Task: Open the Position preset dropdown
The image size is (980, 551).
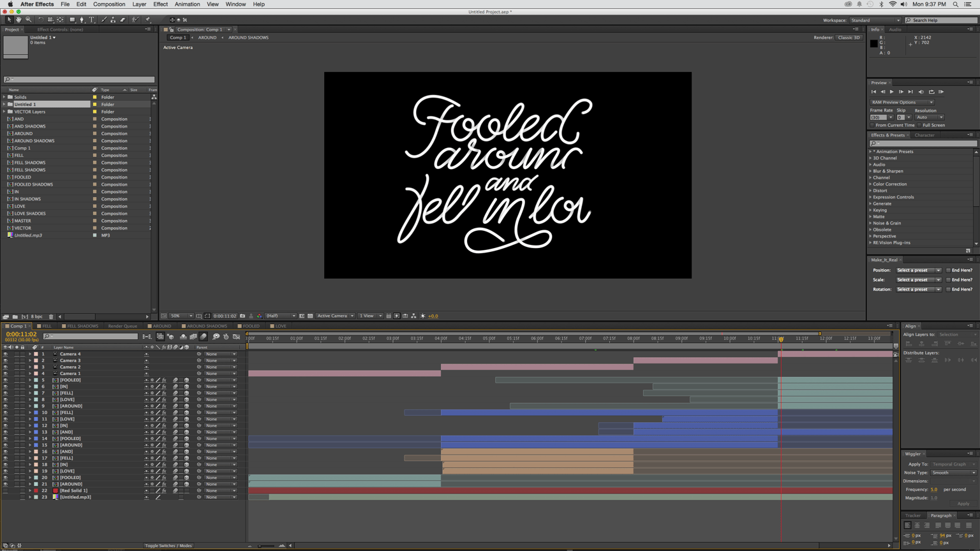Action: 918,270
